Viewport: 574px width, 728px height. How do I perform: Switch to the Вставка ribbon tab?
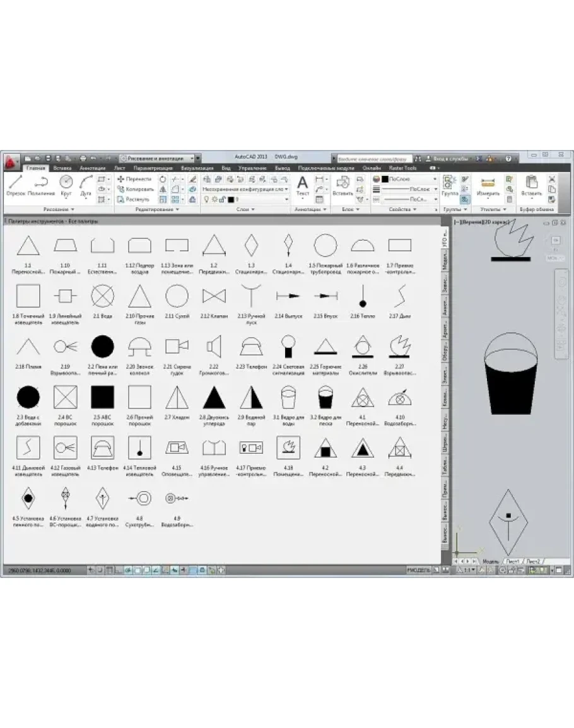coord(62,168)
